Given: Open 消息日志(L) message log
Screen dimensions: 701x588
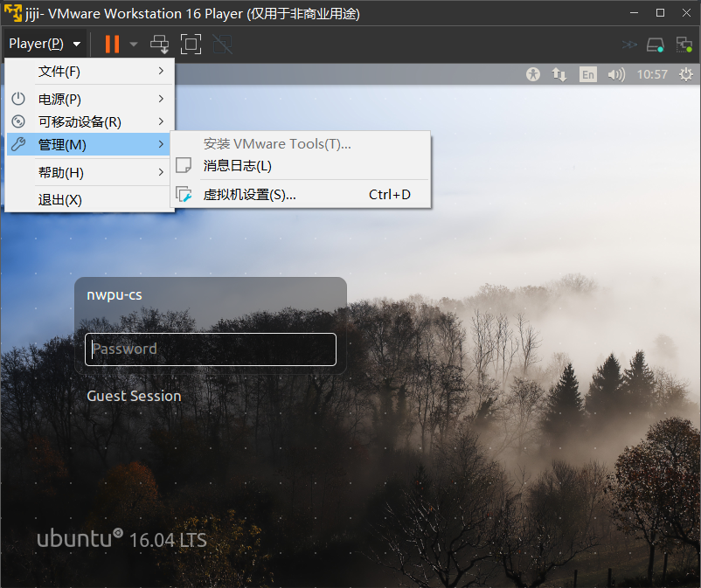Looking at the screenshot, I should click(238, 165).
